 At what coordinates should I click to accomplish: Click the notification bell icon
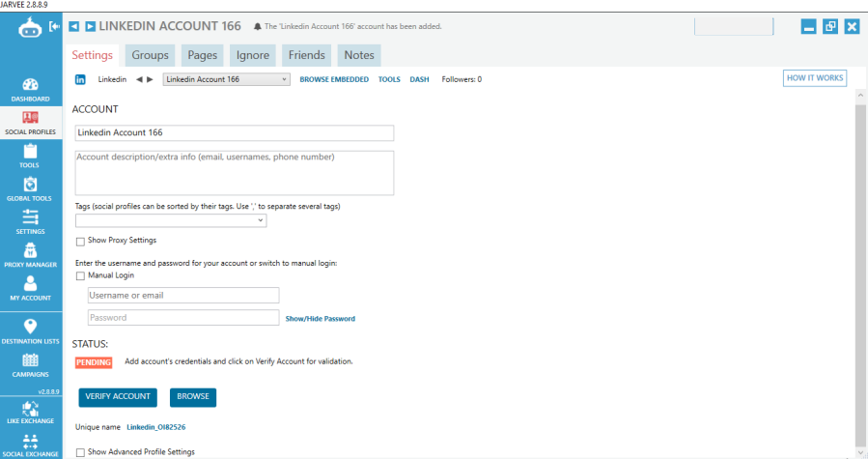(x=258, y=27)
